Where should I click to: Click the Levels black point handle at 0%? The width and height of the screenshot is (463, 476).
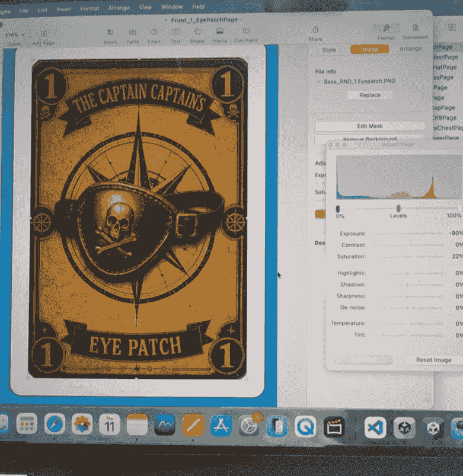(x=337, y=209)
